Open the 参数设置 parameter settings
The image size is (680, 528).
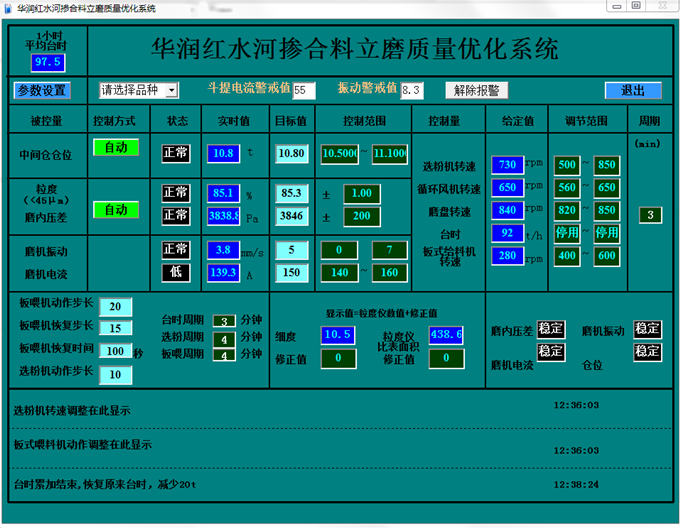tap(42, 90)
